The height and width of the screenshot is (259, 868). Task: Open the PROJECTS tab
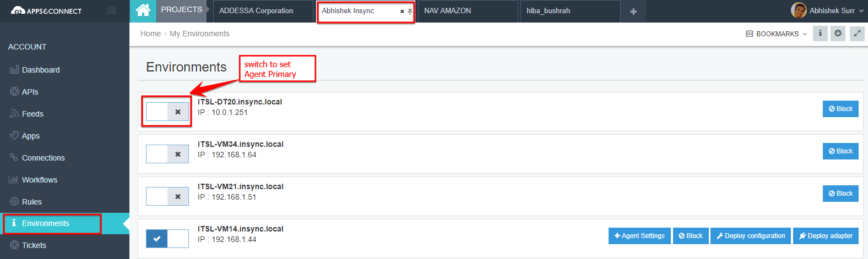point(181,9)
